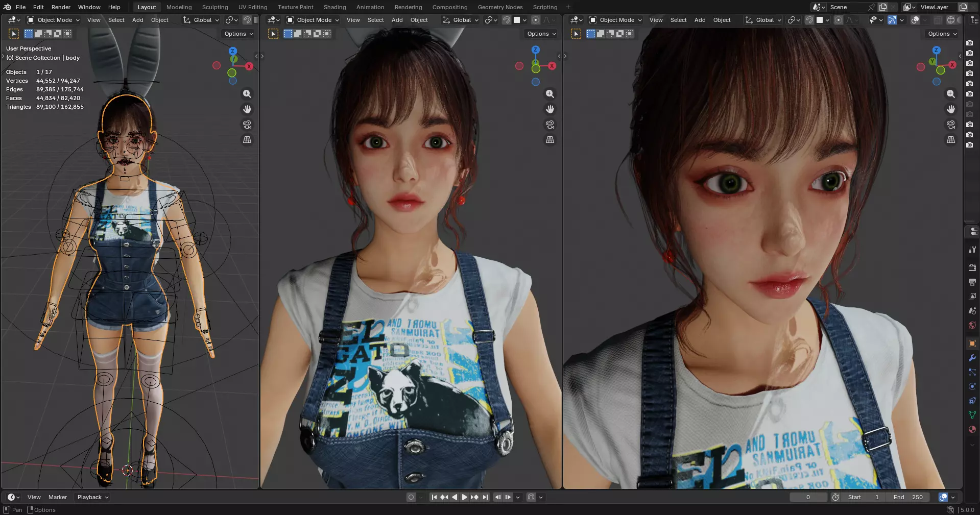980x515 pixels.
Task: Toggle gizmos button in right viewport header
Action: (892, 20)
